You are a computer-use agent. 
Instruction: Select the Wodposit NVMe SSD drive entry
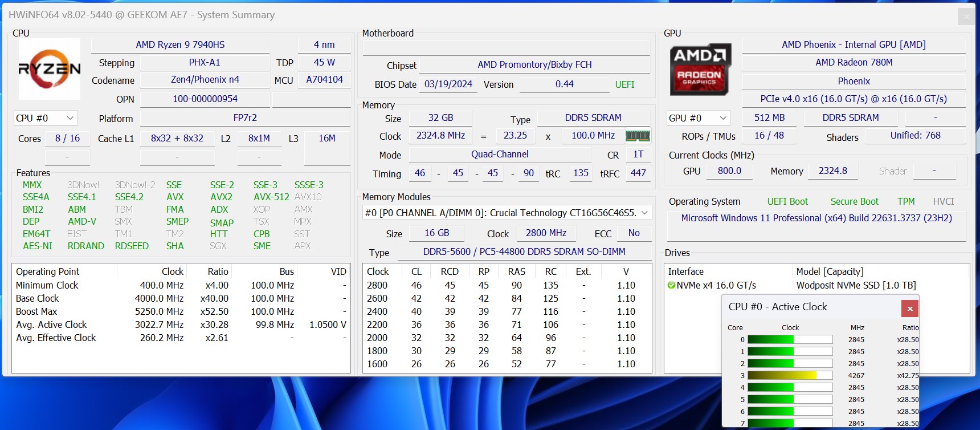(x=856, y=285)
